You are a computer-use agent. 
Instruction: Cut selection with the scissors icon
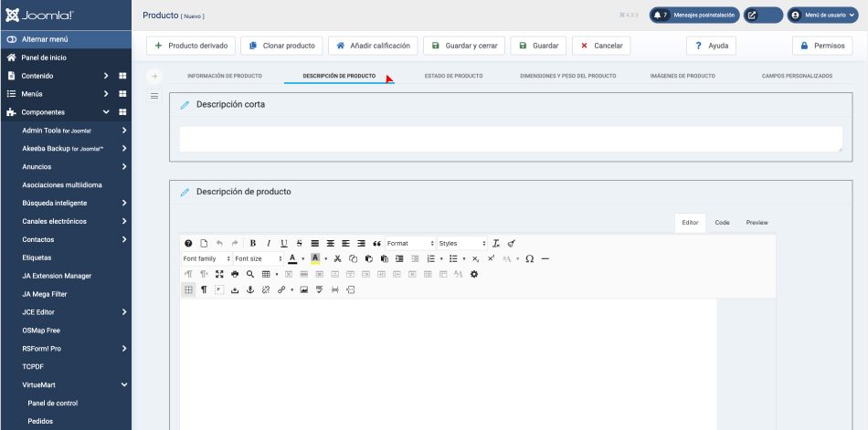click(337, 258)
